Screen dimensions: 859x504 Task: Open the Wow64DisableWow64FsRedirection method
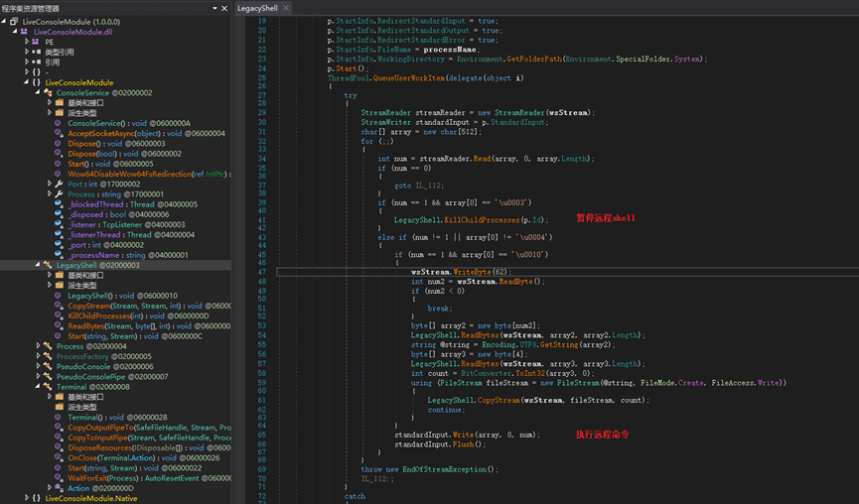coord(129,174)
